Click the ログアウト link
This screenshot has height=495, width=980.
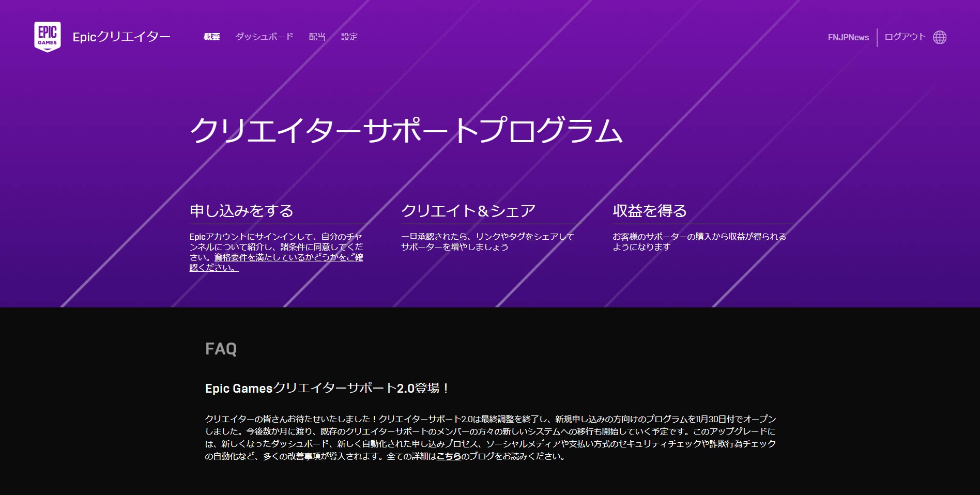pos(905,37)
